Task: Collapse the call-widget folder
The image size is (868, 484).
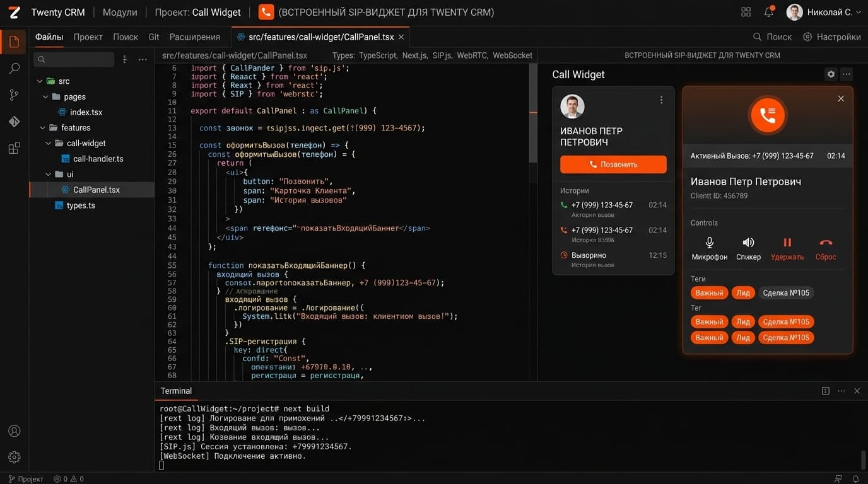Action: coord(48,143)
